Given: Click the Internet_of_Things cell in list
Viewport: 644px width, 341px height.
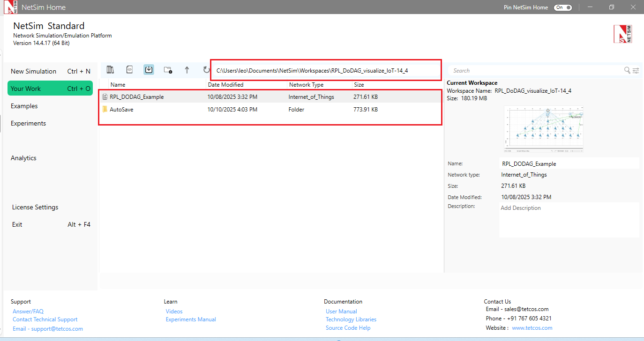Looking at the screenshot, I should [x=311, y=97].
